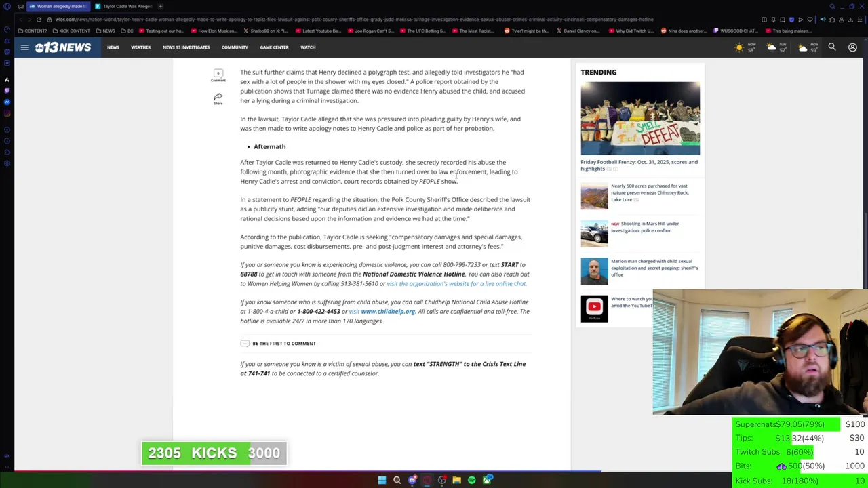This screenshot has width=868, height=488.
Task: Click the article Comment bubble icon
Action: 218,75
